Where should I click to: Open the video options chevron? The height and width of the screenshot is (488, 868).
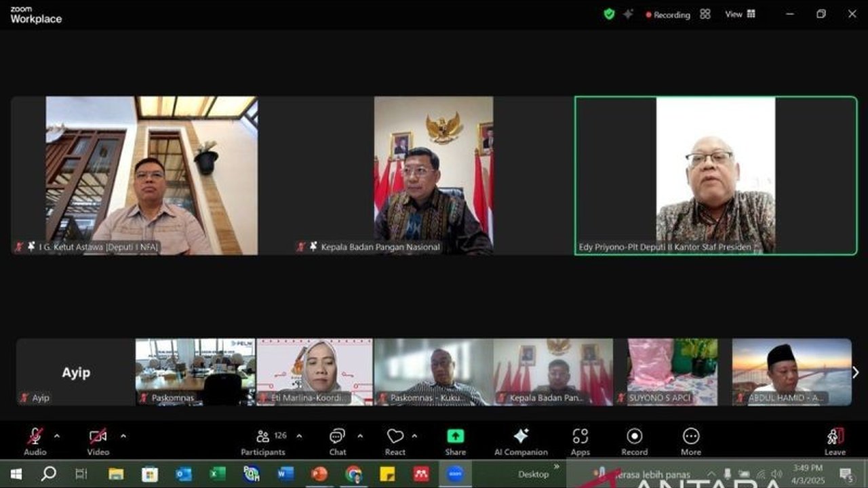click(x=123, y=437)
